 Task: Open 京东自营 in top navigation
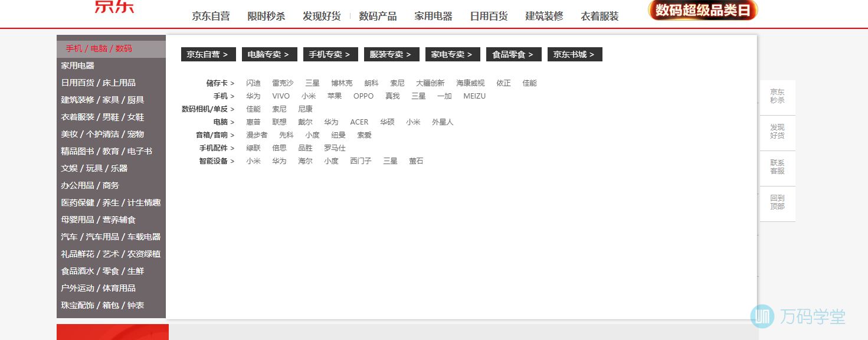point(211,17)
